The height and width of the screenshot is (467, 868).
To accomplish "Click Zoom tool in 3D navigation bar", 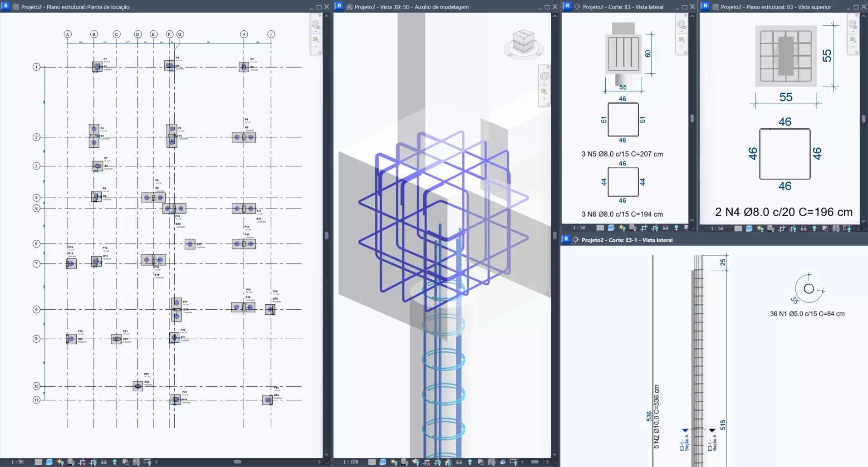I will (x=544, y=92).
